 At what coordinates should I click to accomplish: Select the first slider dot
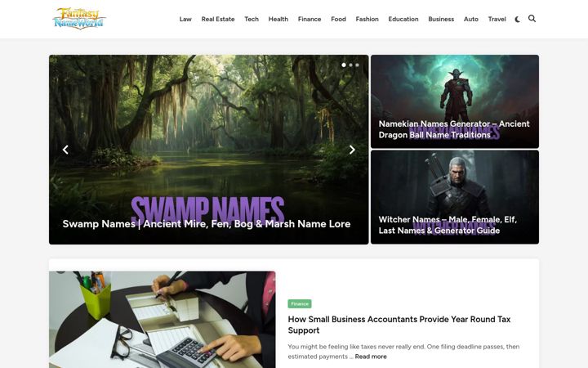tap(344, 65)
